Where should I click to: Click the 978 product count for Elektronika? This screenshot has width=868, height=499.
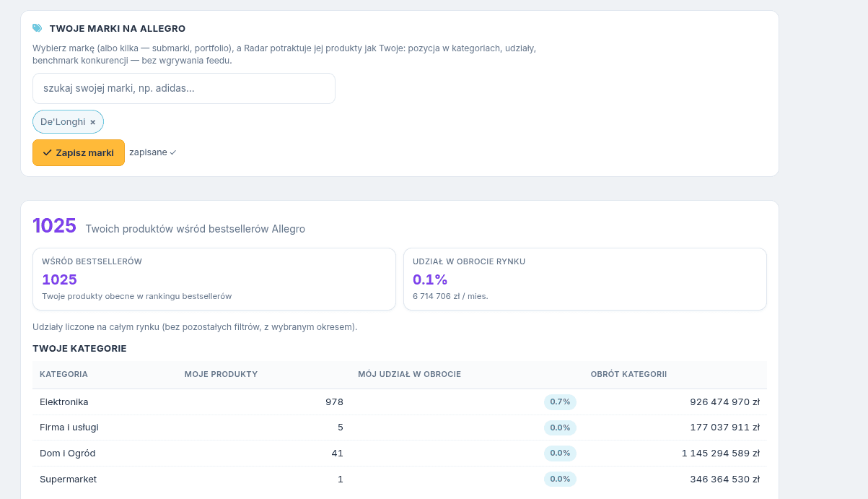pos(334,402)
